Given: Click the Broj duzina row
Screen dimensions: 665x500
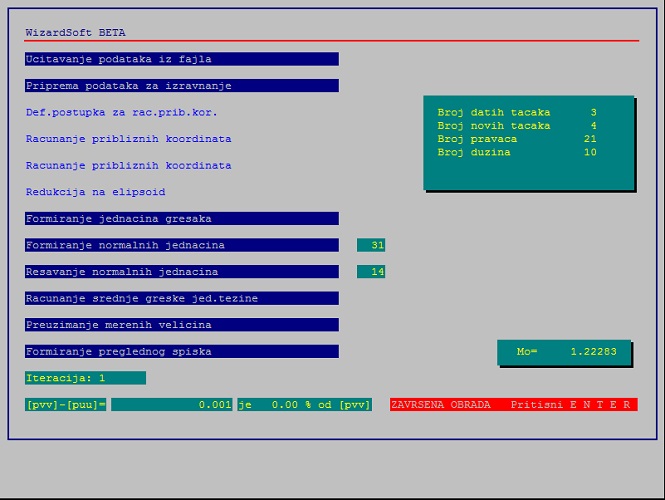Looking at the screenshot, I should point(517,152).
